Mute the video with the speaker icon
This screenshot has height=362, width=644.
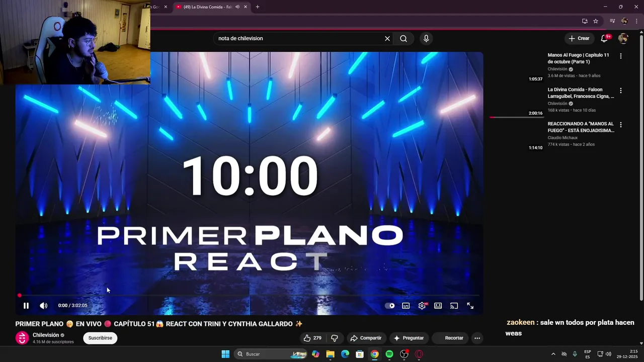tap(44, 306)
